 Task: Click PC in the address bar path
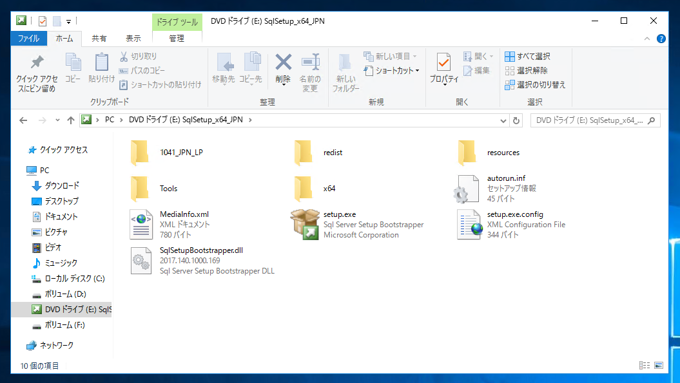click(x=109, y=120)
